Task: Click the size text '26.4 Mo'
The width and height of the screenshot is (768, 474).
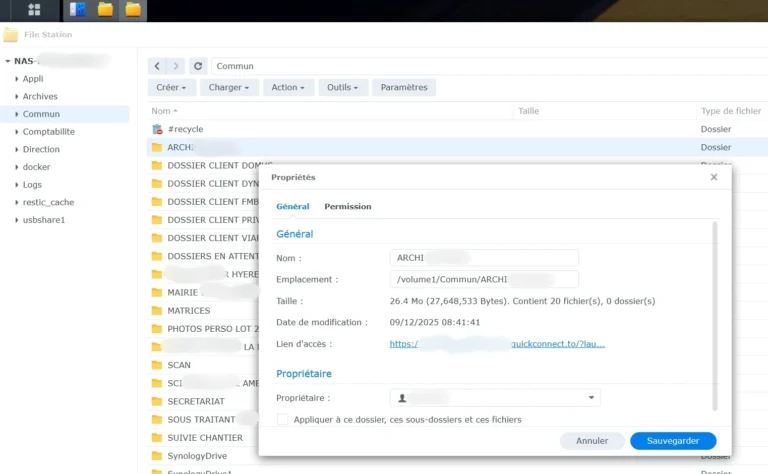Action: coord(406,301)
